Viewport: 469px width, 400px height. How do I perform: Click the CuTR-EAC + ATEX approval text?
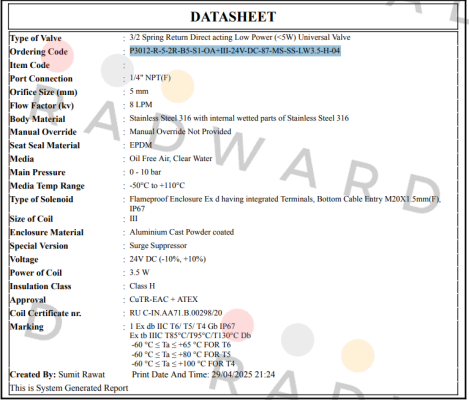(163, 299)
